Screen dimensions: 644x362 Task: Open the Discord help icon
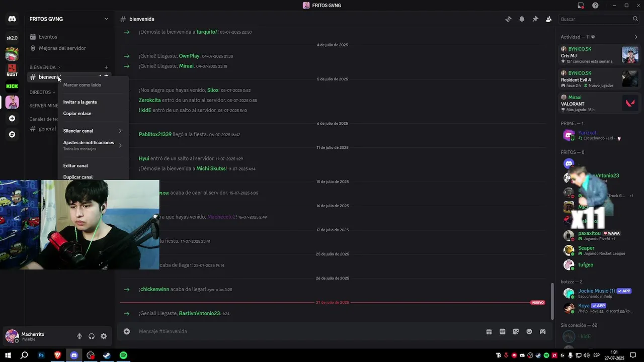click(x=595, y=6)
